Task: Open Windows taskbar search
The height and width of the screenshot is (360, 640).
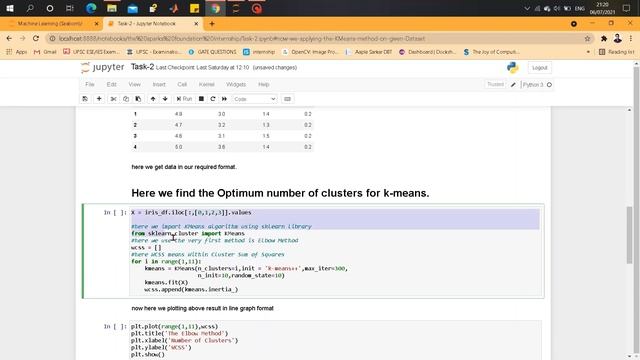Action: tap(30, 8)
